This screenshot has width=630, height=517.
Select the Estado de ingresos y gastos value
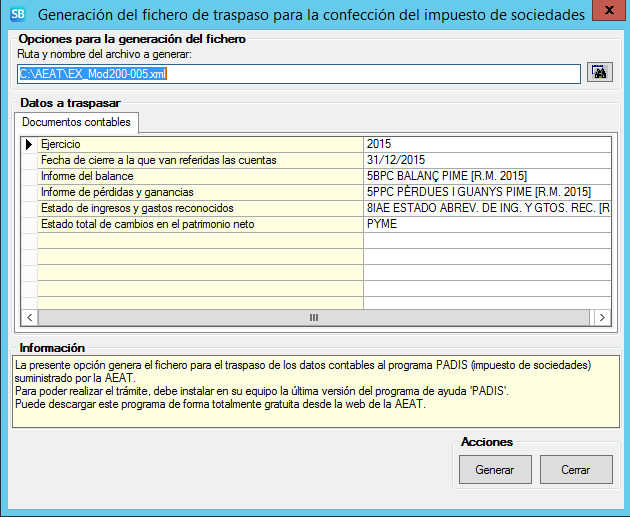[x=486, y=208]
